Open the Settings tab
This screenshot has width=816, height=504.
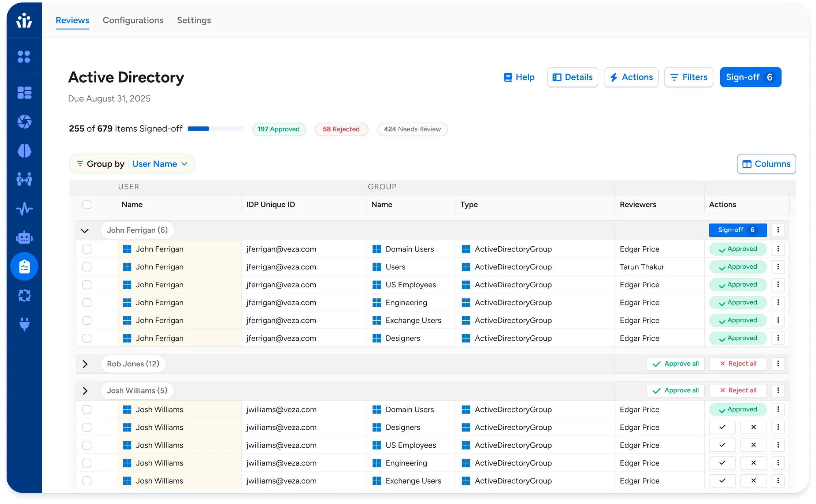point(194,20)
